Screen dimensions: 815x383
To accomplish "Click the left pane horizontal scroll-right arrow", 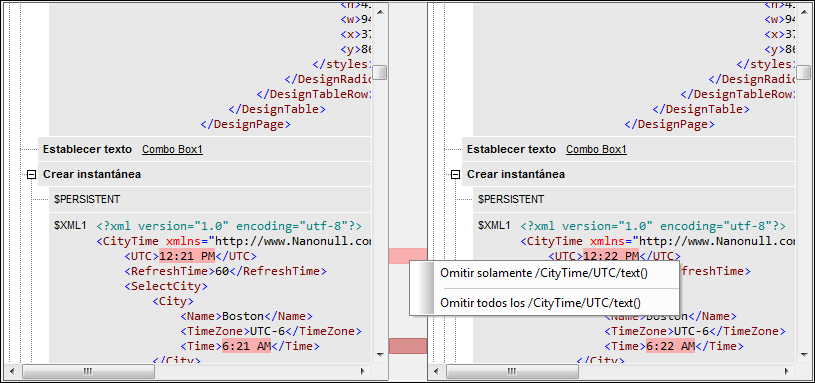I will click(363, 372).
